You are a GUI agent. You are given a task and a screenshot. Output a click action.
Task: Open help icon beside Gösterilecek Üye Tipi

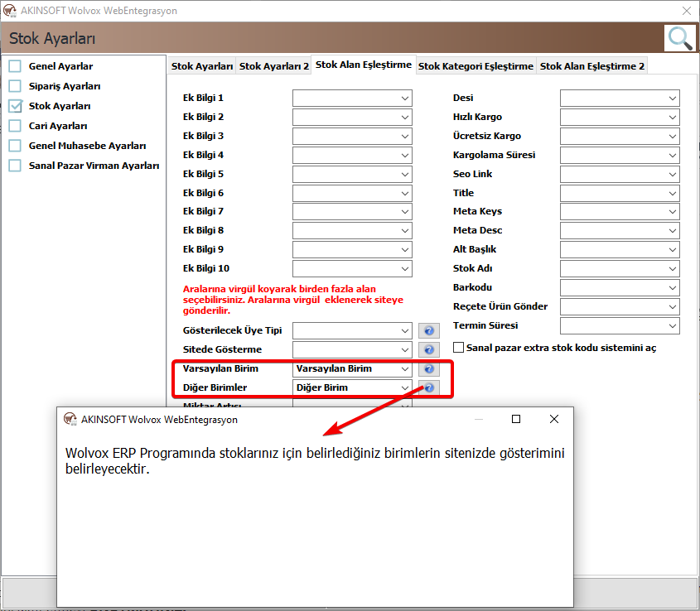(429, 330)
